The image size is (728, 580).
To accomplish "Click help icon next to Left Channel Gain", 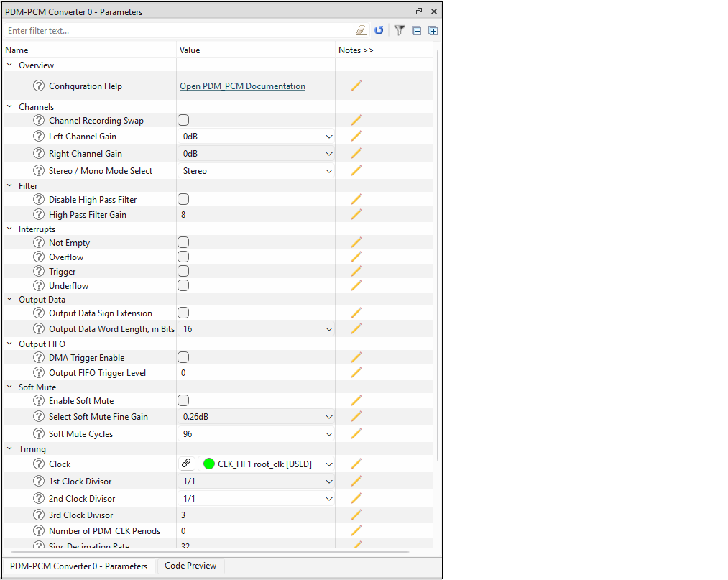I will 39,137.
